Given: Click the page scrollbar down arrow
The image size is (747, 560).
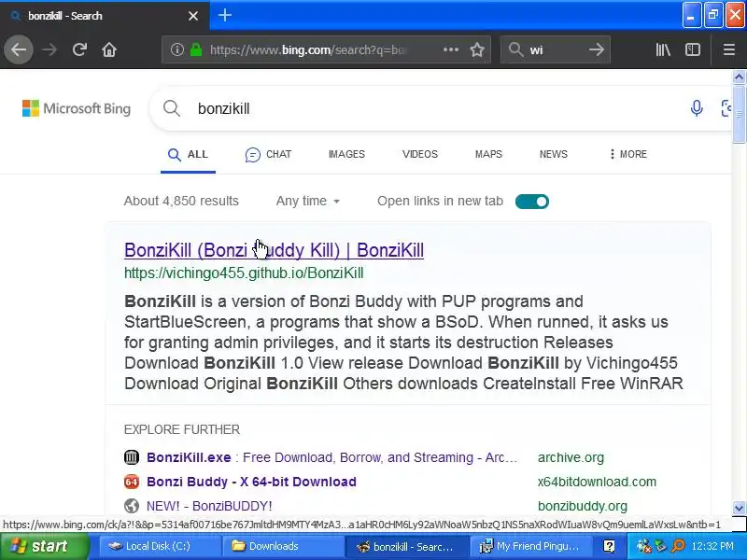Looking at the screenshot, I should click(739, 507).
